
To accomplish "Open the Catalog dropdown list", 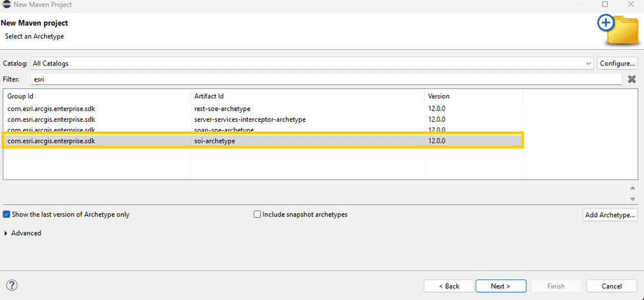I will [x=588, y=63].
